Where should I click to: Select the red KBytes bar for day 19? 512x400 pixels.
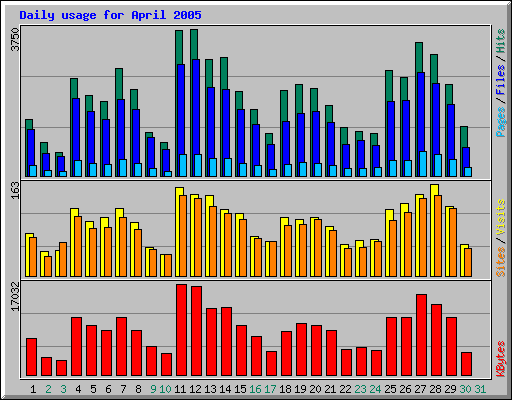[x=302, y=349]
